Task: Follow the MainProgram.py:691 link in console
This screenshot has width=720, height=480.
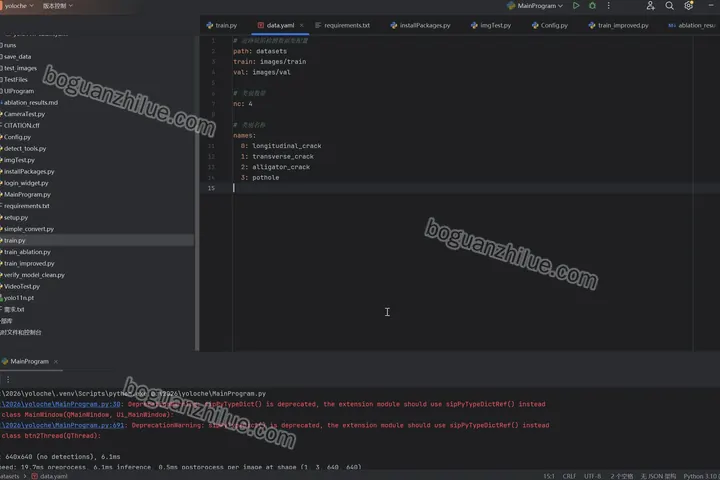Action: click(62, 425)
